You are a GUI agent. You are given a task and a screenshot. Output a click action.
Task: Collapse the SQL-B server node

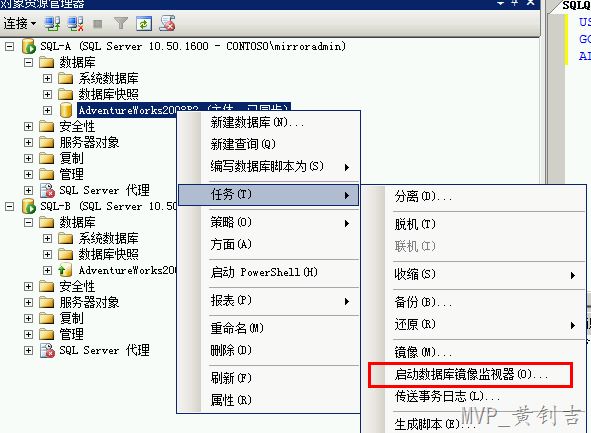pyautogui.click(x=9, y=207)
